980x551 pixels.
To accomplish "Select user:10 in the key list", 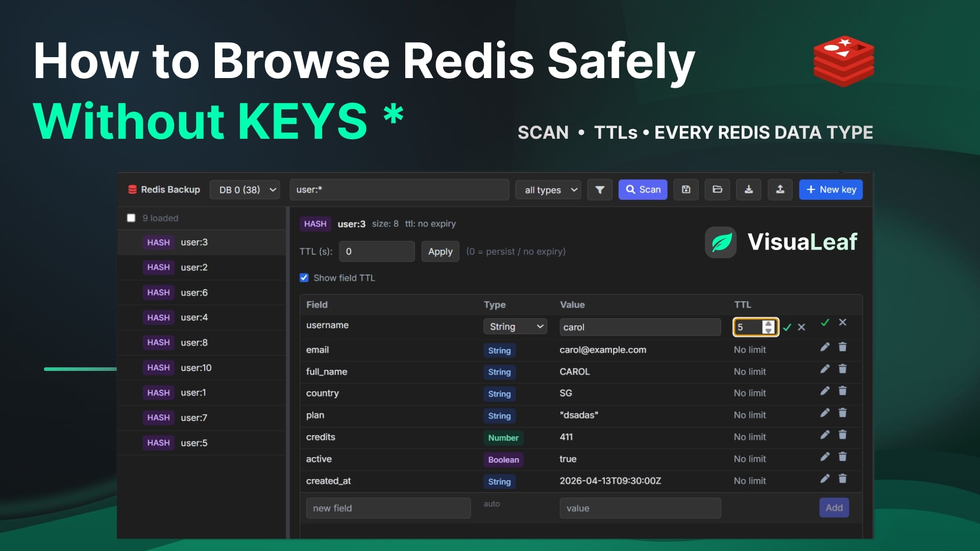I will tap(202, 367).
